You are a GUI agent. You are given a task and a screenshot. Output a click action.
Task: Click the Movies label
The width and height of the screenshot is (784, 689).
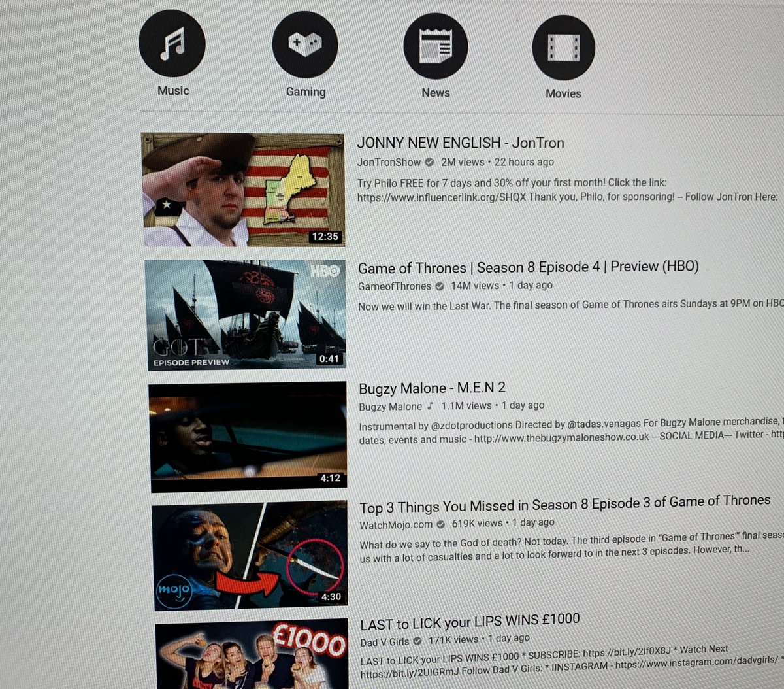coord(563,93)
